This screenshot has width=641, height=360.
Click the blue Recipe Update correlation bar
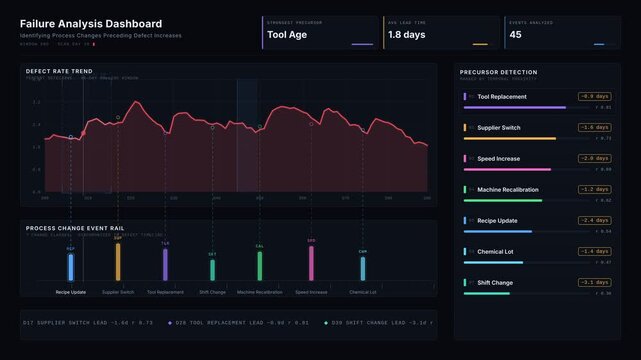click(x=498, y=232)
